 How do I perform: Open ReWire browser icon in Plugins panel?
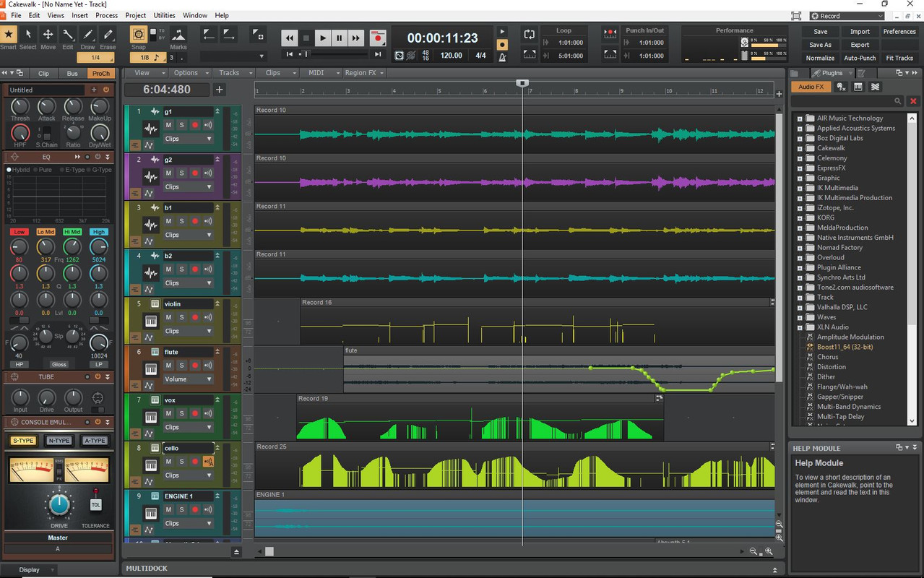pyautogui.click(x=875, y=87)
